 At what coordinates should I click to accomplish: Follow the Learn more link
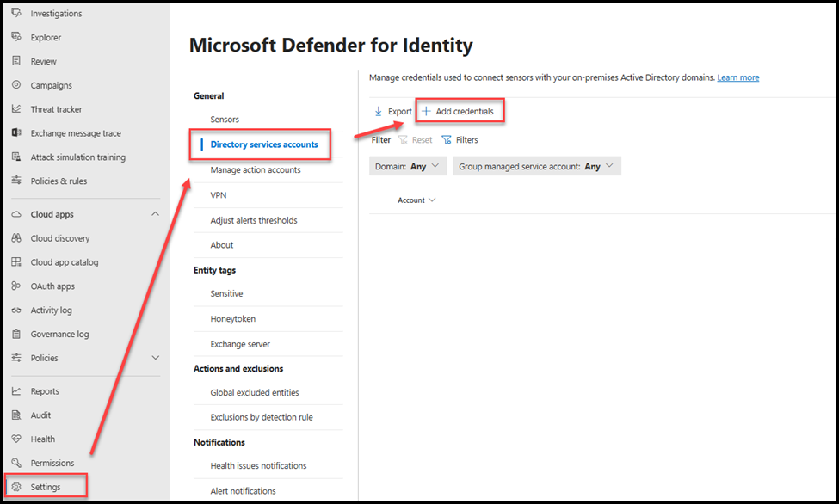pyautogui.click(x=737, y=77)
